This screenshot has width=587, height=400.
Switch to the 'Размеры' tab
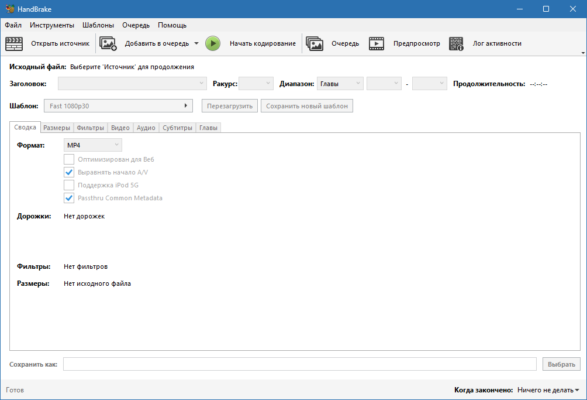(57, 128)
